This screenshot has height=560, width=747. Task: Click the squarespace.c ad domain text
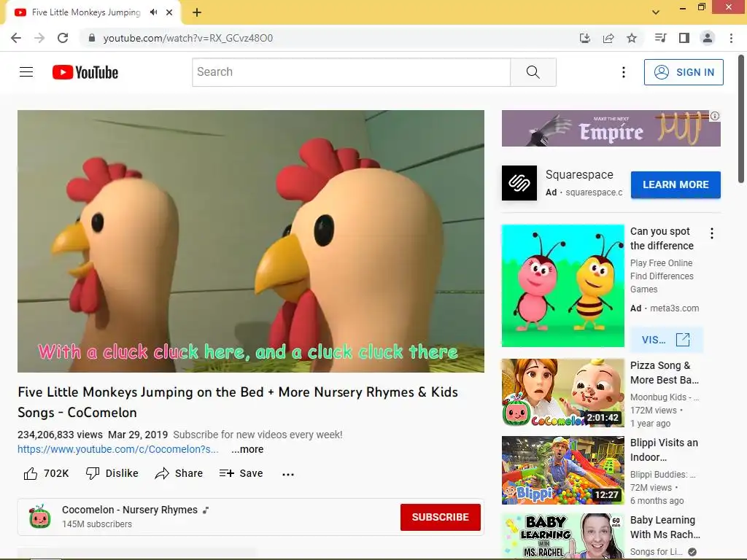(594, 192)
